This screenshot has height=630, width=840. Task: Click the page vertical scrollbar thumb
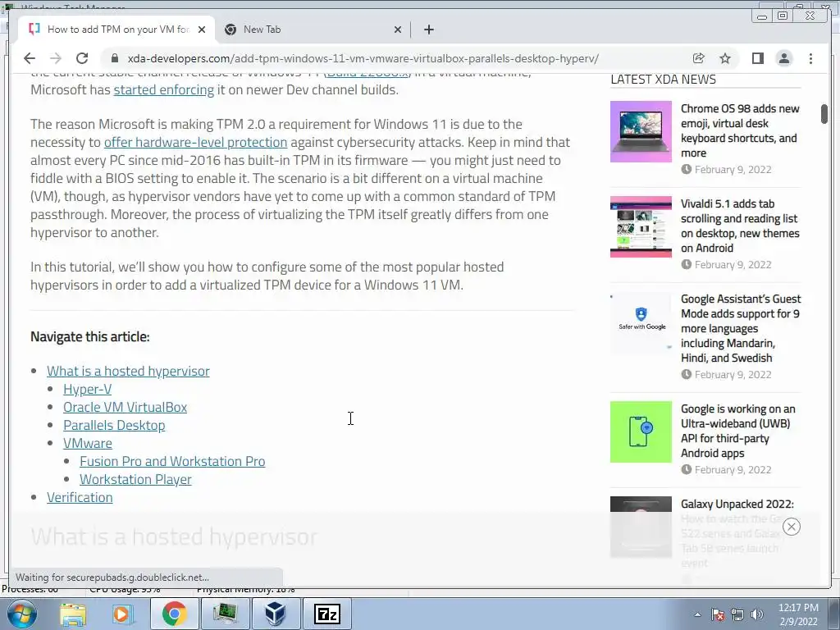(x=824, y=113)
